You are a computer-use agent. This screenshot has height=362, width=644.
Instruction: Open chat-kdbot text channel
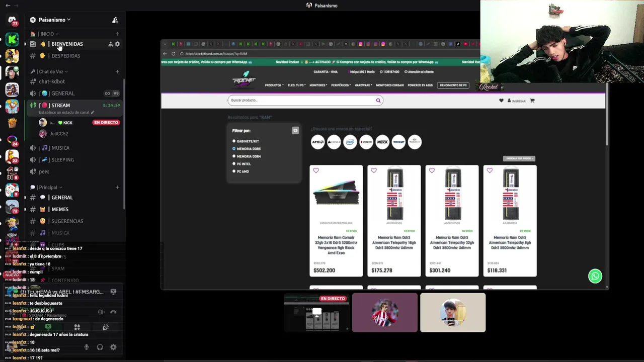coord(51,81)
